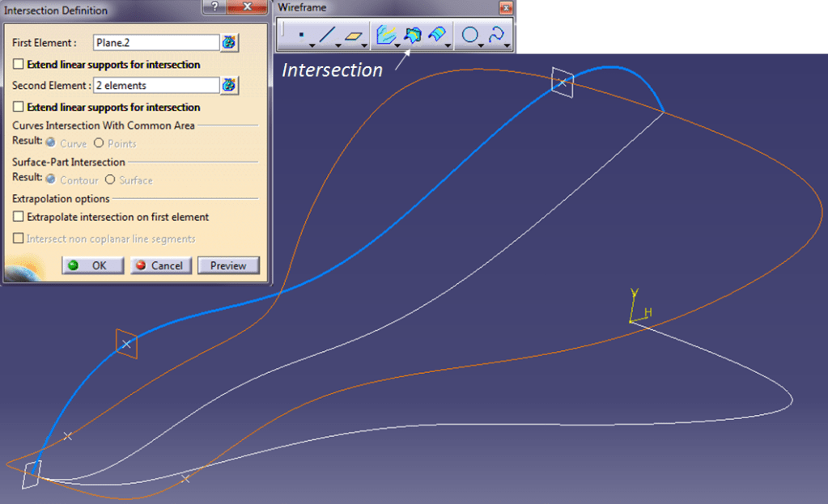Close the Wireframe toolbar
Image resolution: width=828 pixels, height=504 pixels.
(x=506, y=8)
